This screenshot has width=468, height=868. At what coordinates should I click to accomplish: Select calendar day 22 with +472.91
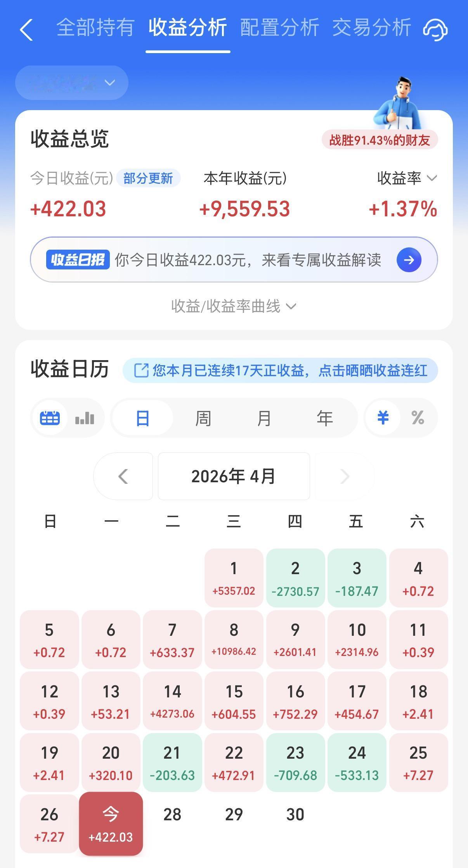pos(234,762)
